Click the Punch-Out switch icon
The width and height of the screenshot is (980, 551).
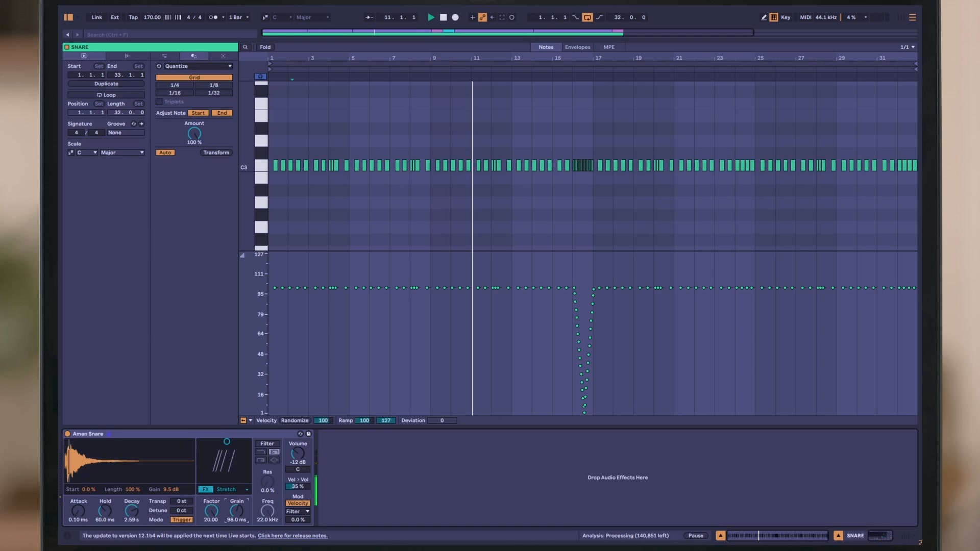coord(600,17)
